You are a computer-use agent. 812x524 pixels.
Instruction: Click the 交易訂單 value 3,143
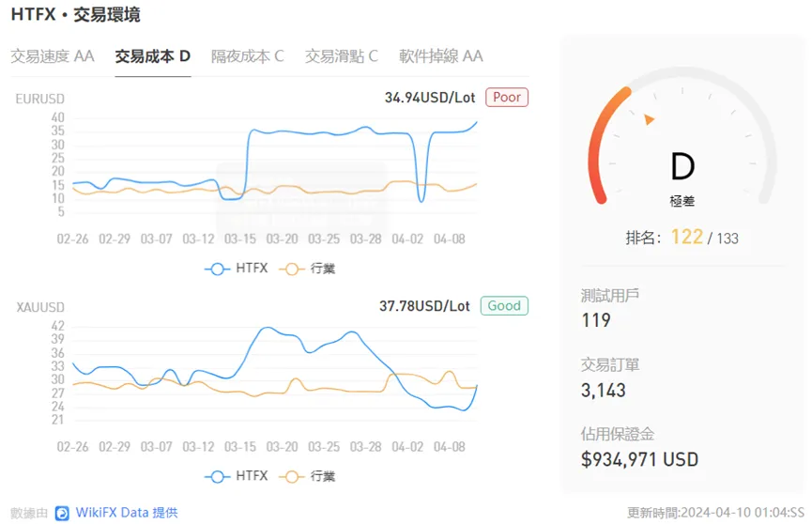604,391
